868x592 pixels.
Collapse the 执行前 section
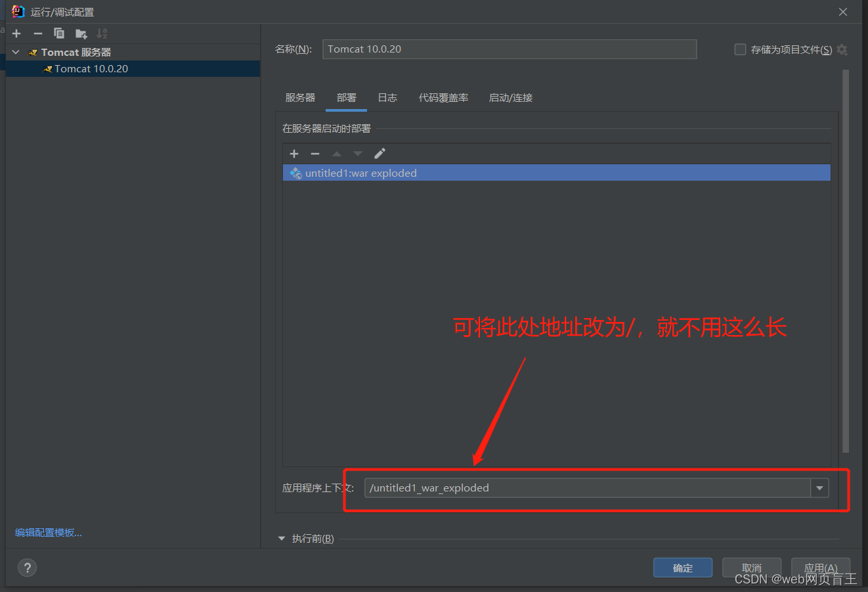pos(282,539)
